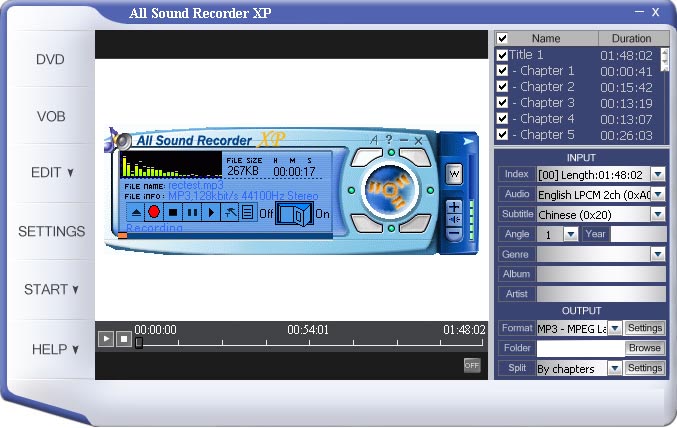
Task: Click the speaker icon between plus and minus
Action: point(454,220)
